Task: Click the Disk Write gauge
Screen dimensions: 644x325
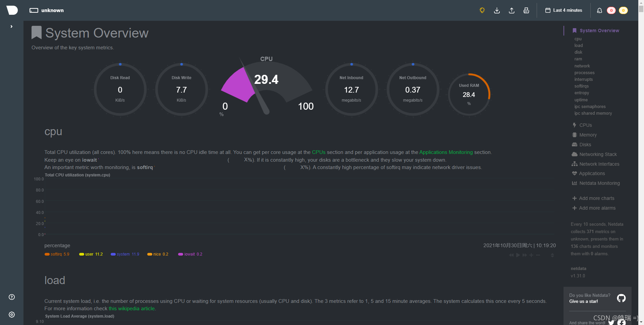Action: pyautogui.click(x=181, y=90)
